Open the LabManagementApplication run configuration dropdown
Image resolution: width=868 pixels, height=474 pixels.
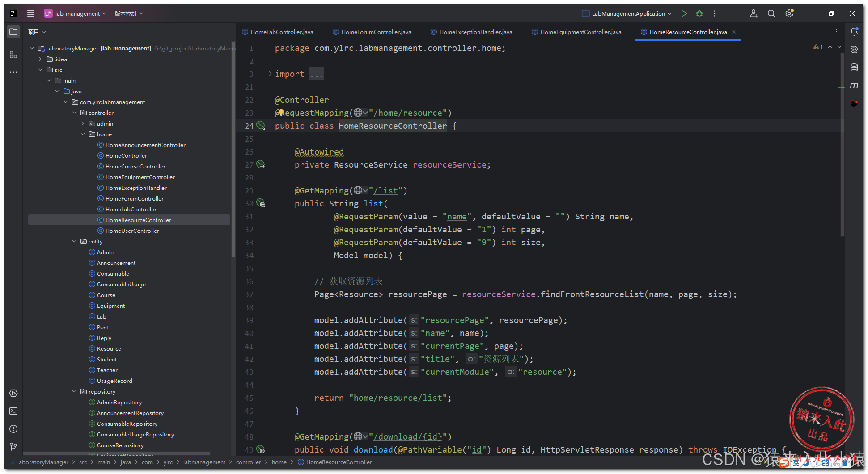(x=627, y=13)
